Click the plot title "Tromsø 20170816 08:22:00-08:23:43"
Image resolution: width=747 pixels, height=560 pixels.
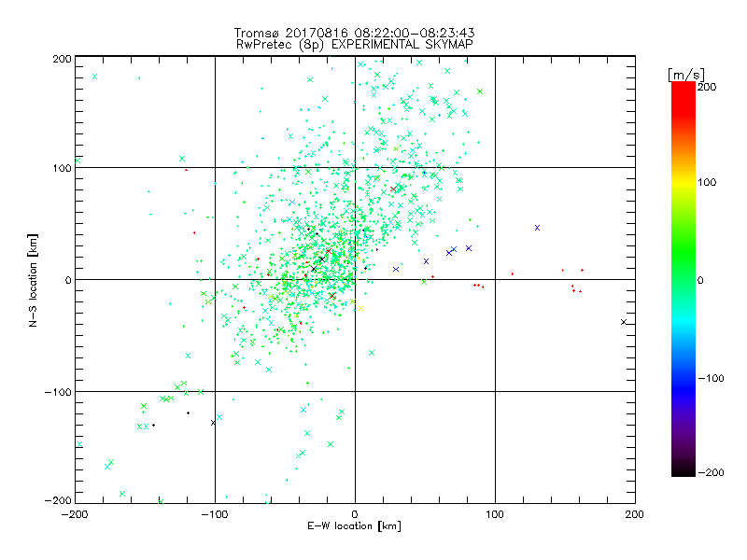tap(354, 33)
